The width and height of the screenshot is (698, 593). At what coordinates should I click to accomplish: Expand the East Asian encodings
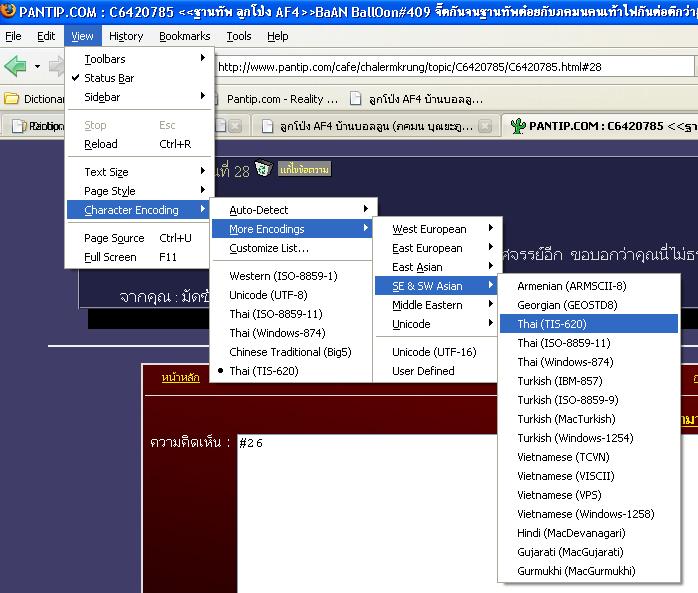[437, 267]
